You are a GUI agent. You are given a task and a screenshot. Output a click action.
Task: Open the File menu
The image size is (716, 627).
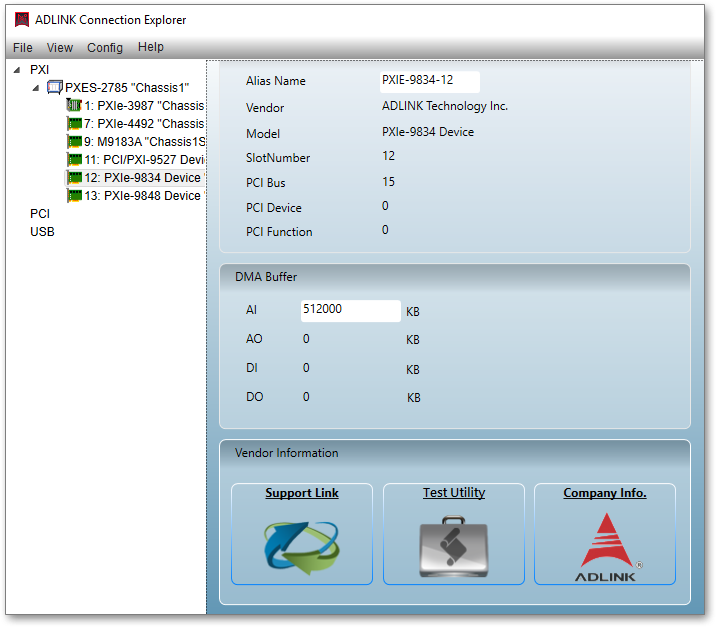[23, 47]
